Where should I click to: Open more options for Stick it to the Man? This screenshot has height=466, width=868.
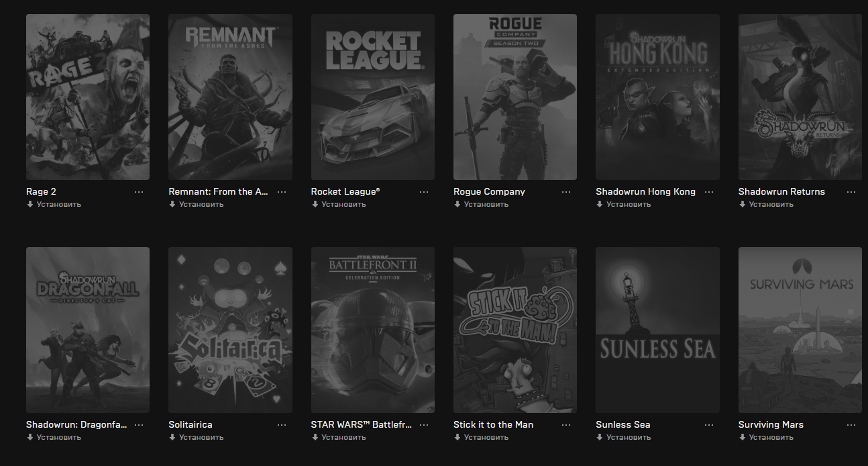pyautogui.click(x=566, y=424)
